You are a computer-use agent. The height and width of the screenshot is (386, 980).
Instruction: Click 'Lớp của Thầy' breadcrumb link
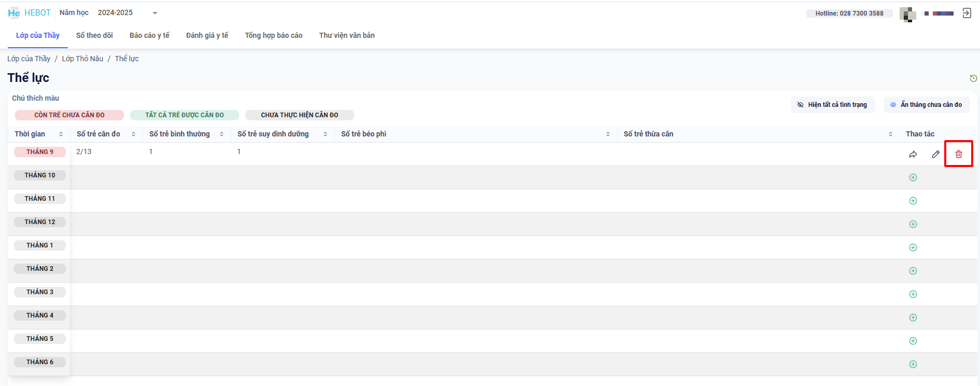(29, 59)
